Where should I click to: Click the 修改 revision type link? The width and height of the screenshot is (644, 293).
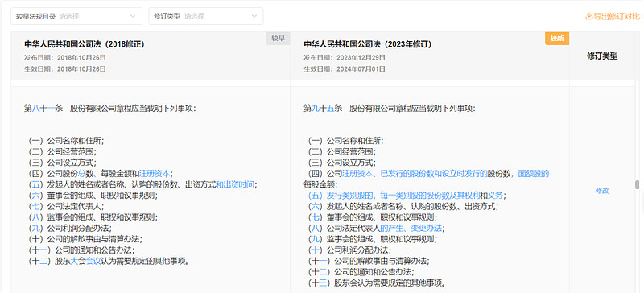tap(602, 191)
